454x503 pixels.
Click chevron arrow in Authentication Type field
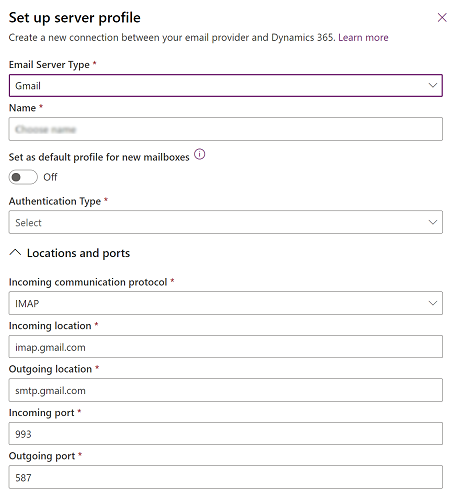coord(433,222)
